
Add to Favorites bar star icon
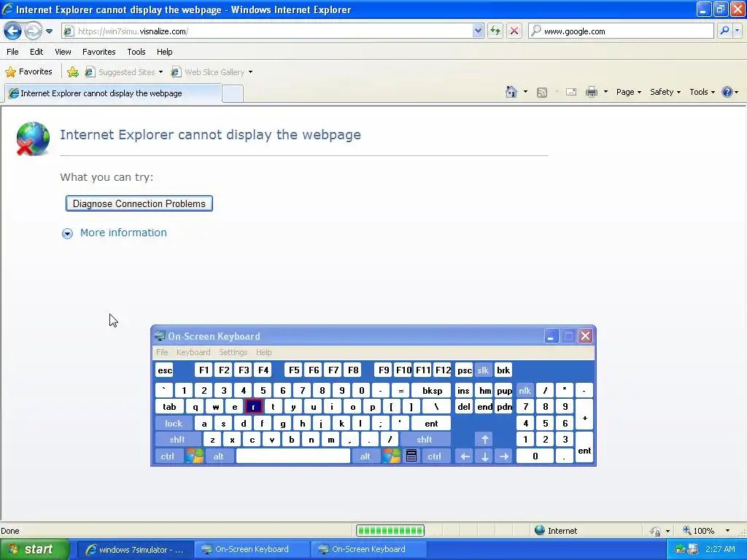[x=73, y=72]
